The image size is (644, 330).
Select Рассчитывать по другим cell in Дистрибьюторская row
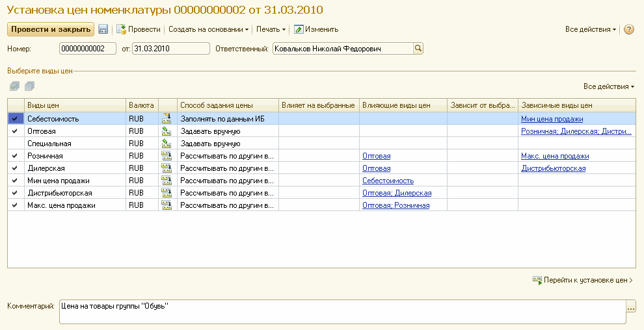[228, 193]
